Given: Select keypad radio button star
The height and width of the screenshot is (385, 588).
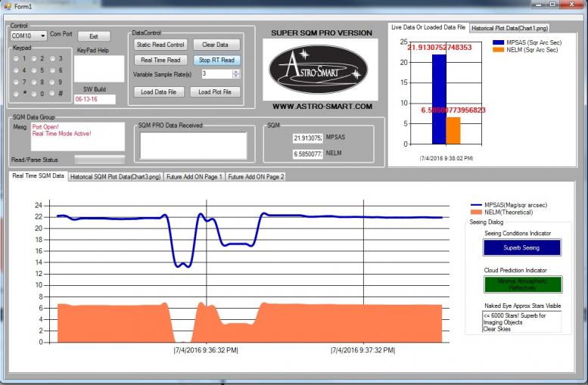Looking at the screenshot, I should (x=16, y=94).
